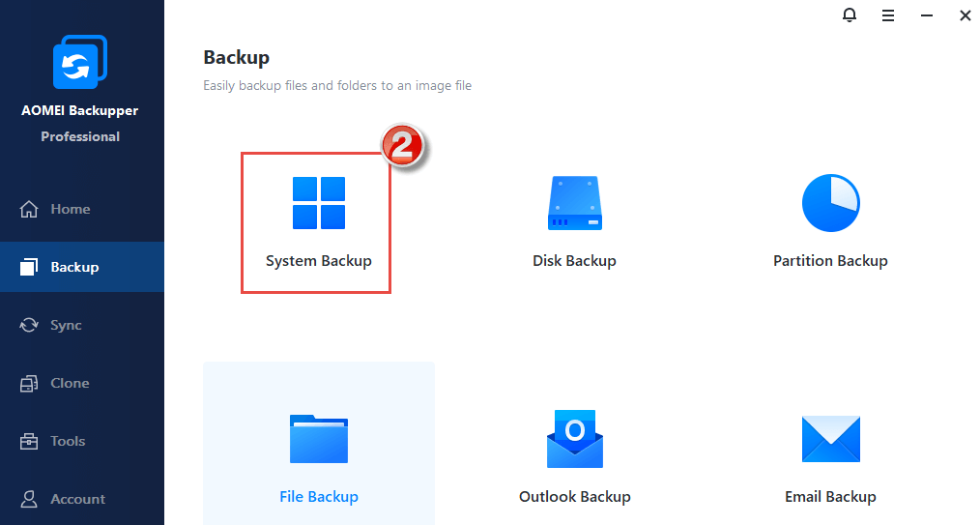Click the red number 2 step badge

click(403, 148)
